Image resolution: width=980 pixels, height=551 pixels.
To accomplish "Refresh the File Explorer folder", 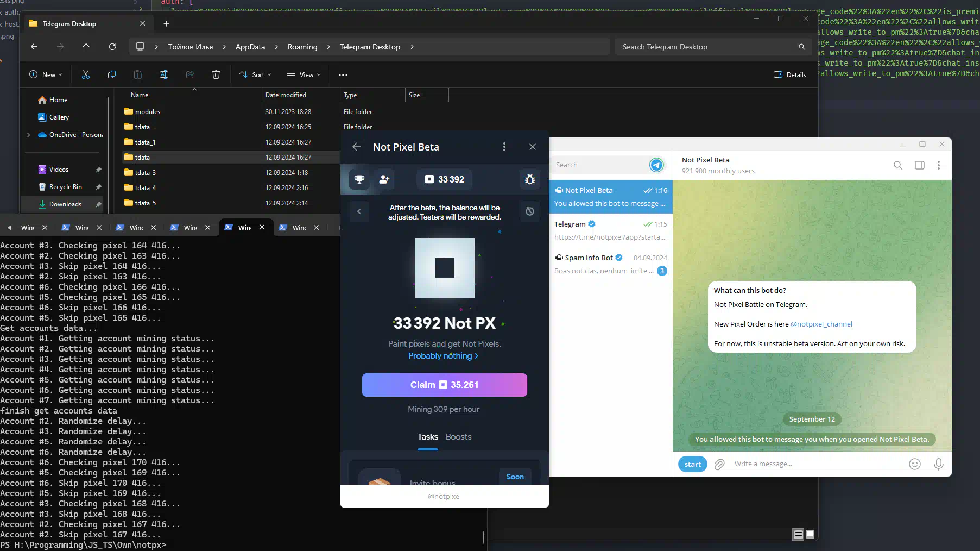I will click(x=112, y=47).
